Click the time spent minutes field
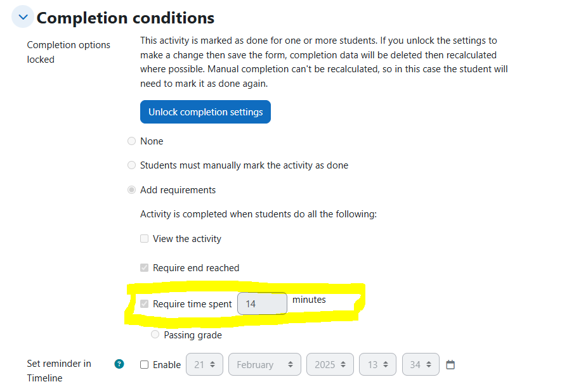588x389 pixels. [262, 303]
